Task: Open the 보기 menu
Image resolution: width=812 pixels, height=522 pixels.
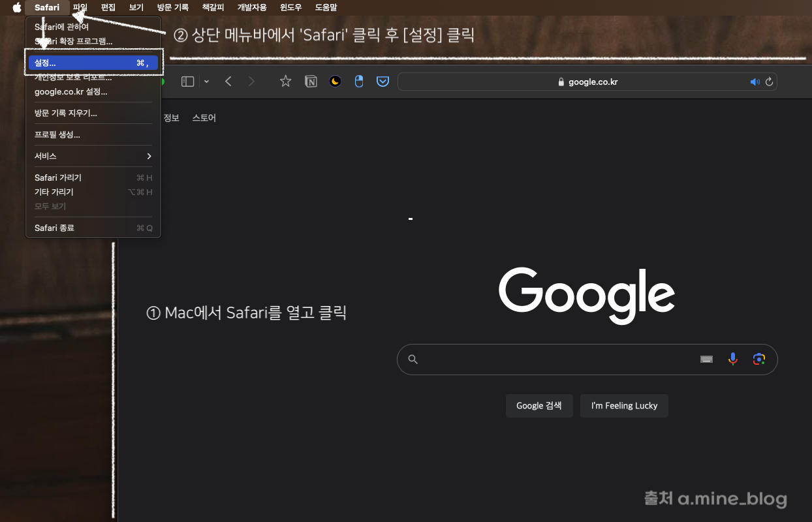Action: coord(136,8)
